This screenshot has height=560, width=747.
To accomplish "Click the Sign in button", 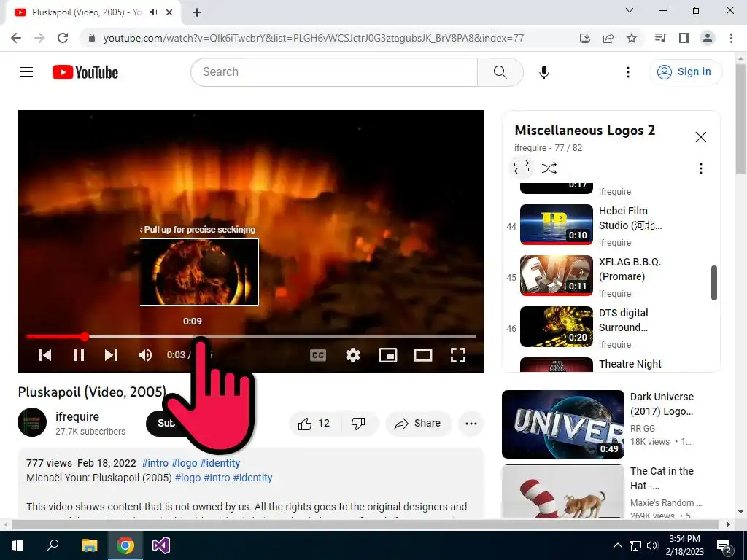I will tap(685, 72).
